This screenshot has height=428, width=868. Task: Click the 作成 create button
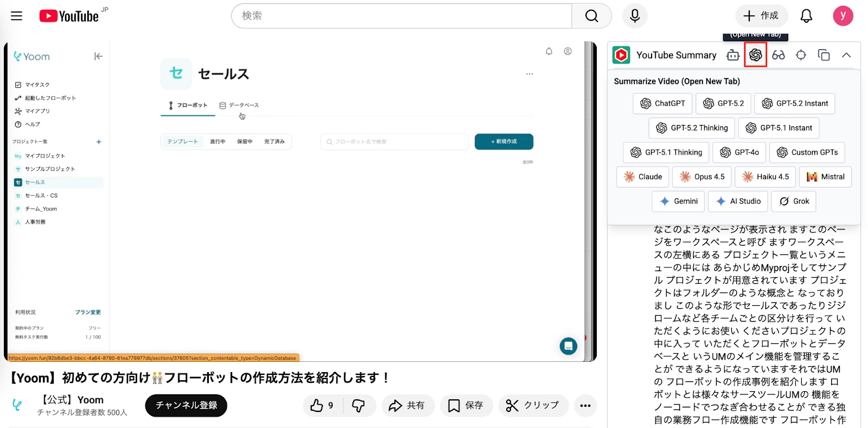[x=761, y=16]
